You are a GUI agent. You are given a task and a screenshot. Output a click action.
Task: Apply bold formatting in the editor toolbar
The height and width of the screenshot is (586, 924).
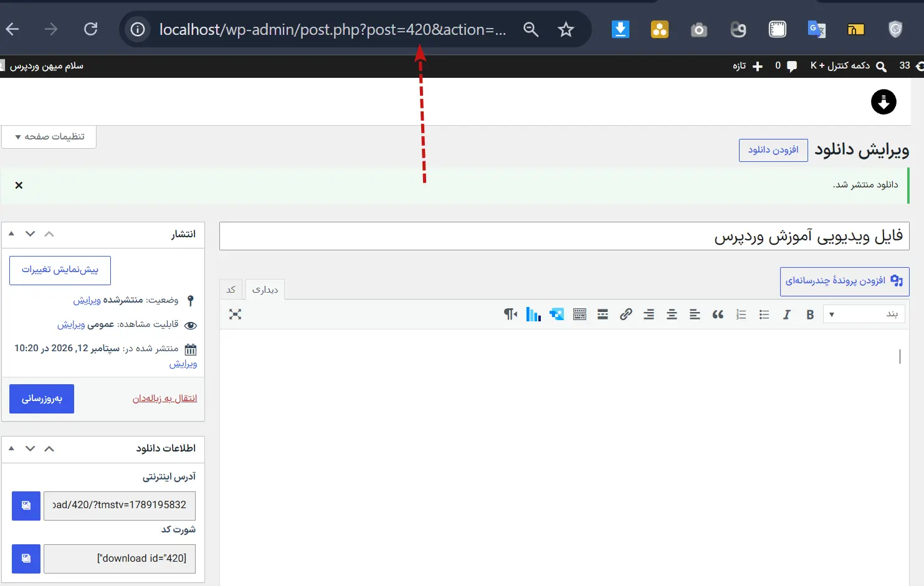point(810,314)
